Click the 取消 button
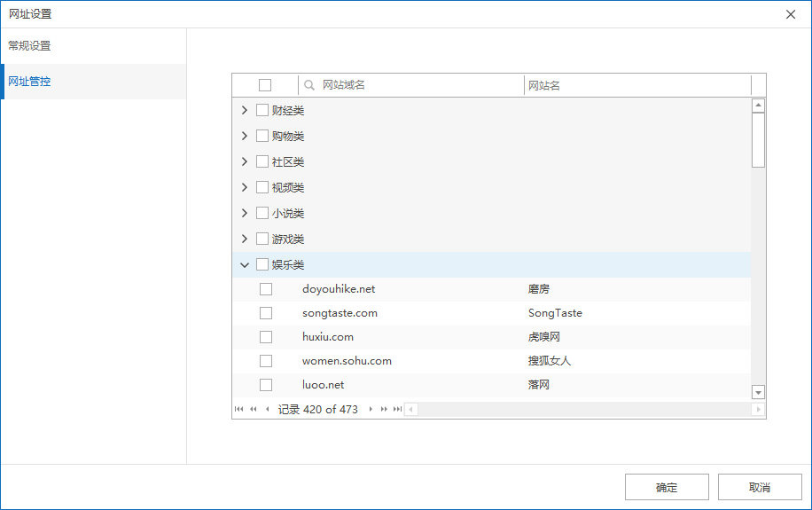Image resolution: width=812 pixels, height=510 pixels. (760, 487)
